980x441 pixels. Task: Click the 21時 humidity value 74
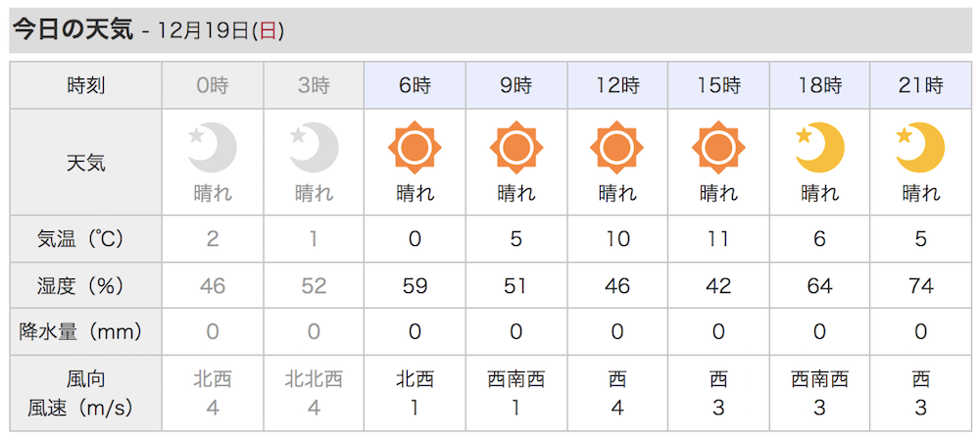coord(920,285)
